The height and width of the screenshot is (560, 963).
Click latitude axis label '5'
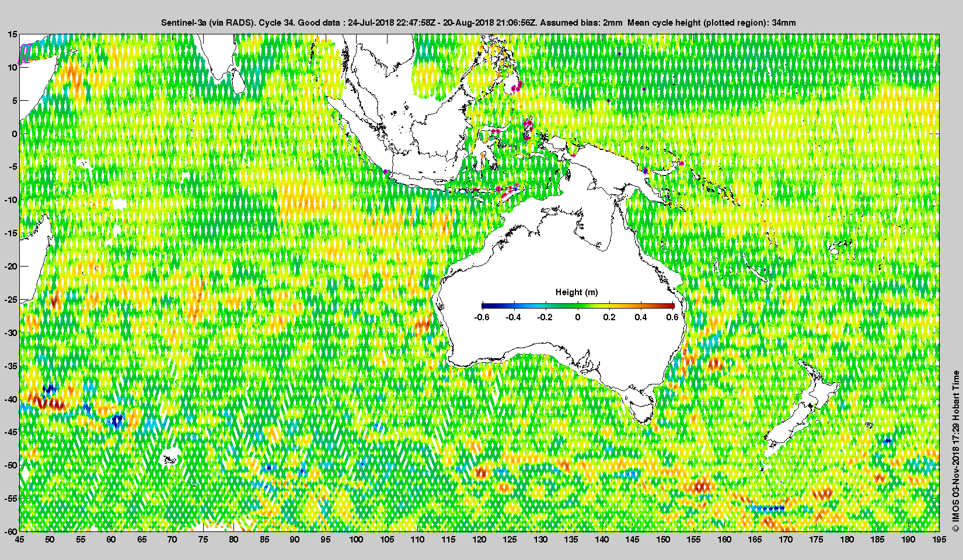[x=15, y=100]
